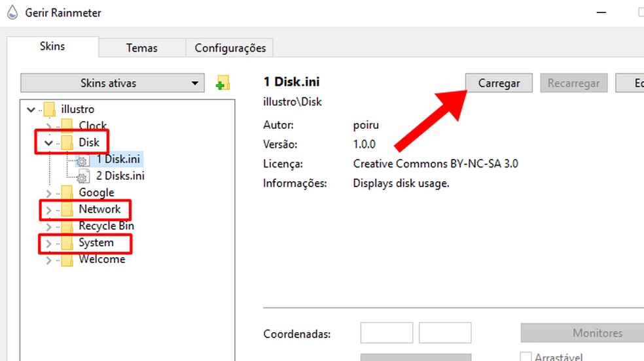
Task: Click the 2 Disks.ini file icon
Action: point(82,176)
